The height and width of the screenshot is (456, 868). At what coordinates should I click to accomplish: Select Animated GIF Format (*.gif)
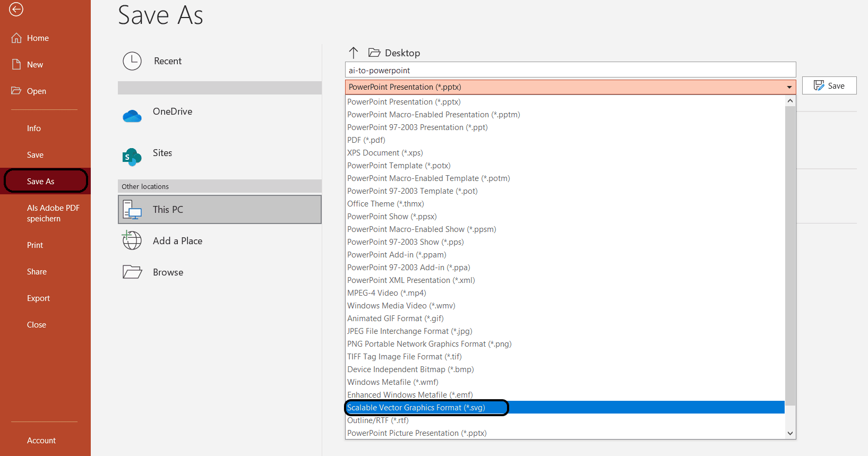[x=565, y=319]
